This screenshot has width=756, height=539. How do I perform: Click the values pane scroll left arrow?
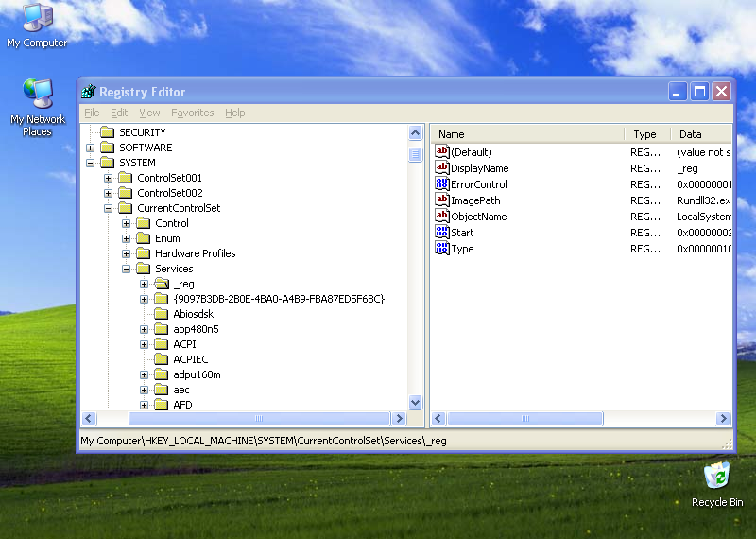[438, 418]
